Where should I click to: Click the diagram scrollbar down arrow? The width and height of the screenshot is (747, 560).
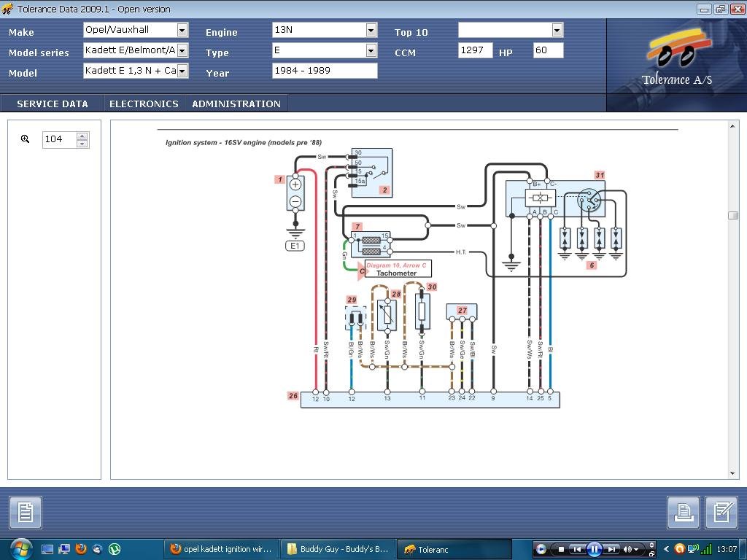tap(732, 472)
